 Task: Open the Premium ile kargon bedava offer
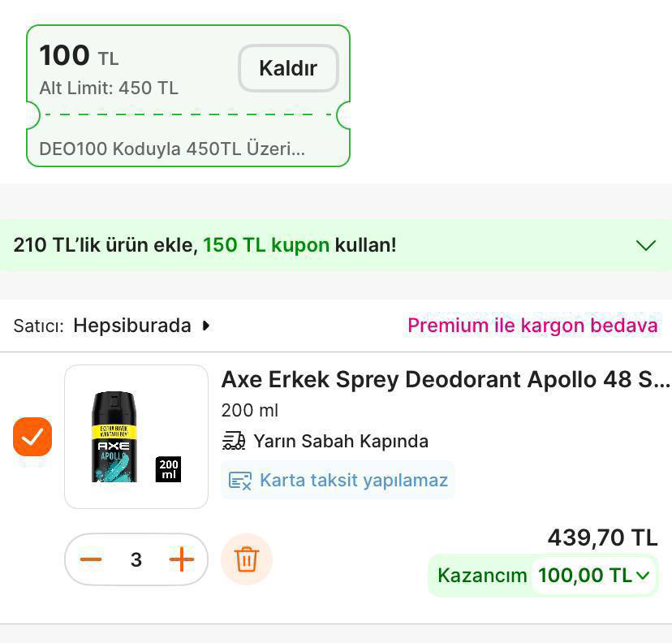click(x=532, y=326)
